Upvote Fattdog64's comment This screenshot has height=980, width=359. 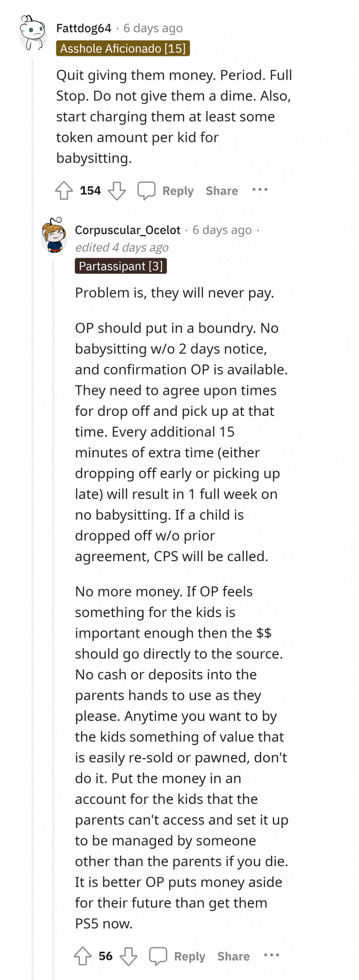point(64,190)
